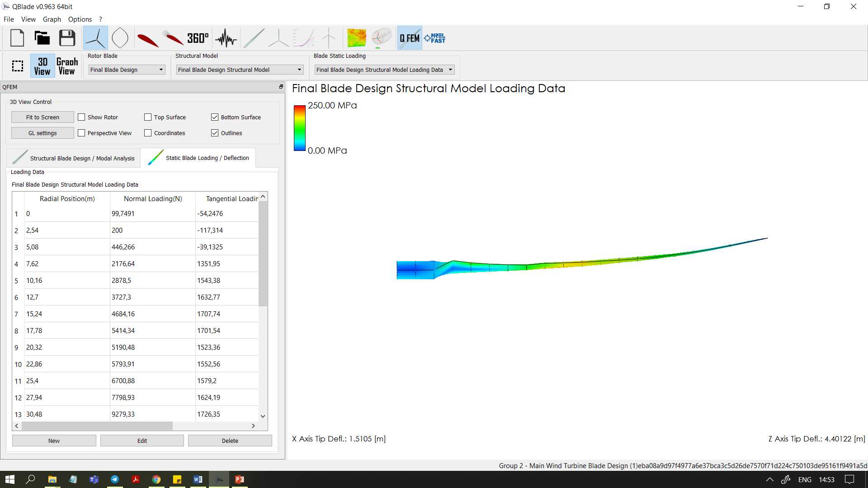Viewport: 868px width, 488px height.
Task: Click the Delete loading data button
Action: 230,441
